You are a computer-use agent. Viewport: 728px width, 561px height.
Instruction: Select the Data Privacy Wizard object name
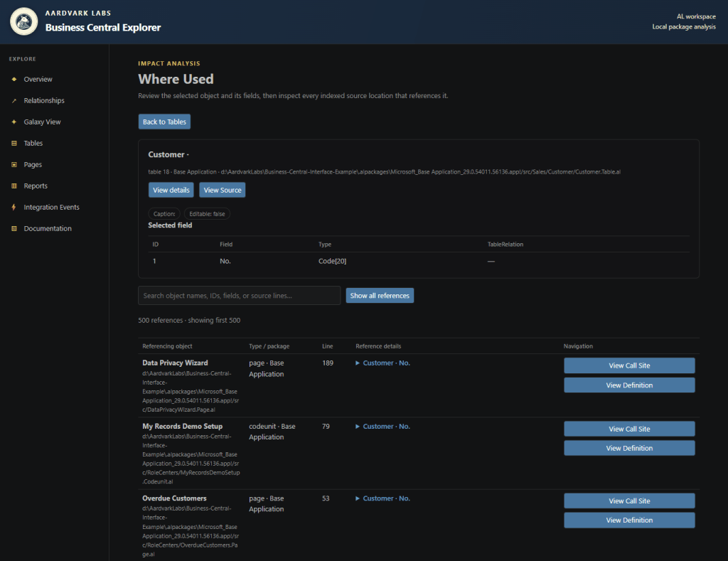175,363
